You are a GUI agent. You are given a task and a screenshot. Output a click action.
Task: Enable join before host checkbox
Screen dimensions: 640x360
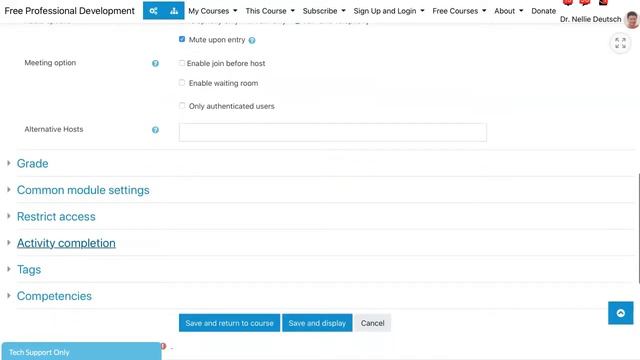[182, 63]
